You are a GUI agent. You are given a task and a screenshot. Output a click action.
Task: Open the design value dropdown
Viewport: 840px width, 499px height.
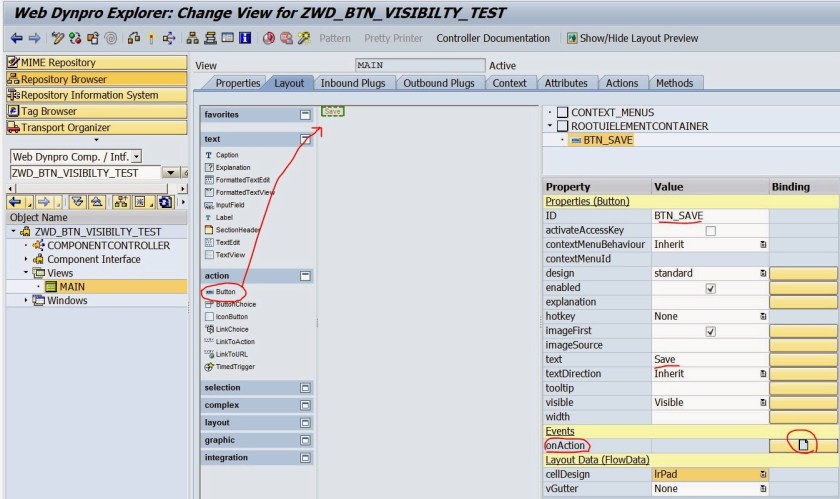tap(763, 273)
